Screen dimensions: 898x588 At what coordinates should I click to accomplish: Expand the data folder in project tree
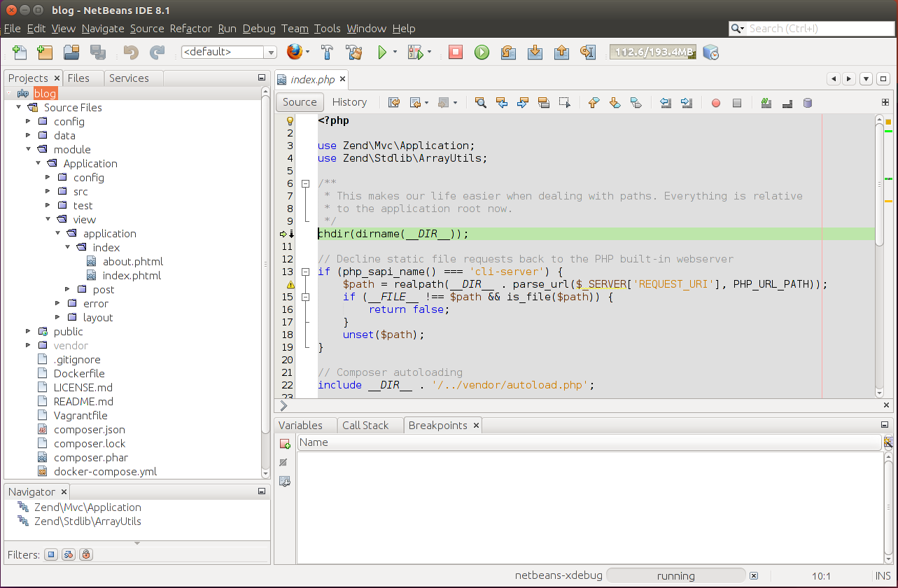(28, 135)
